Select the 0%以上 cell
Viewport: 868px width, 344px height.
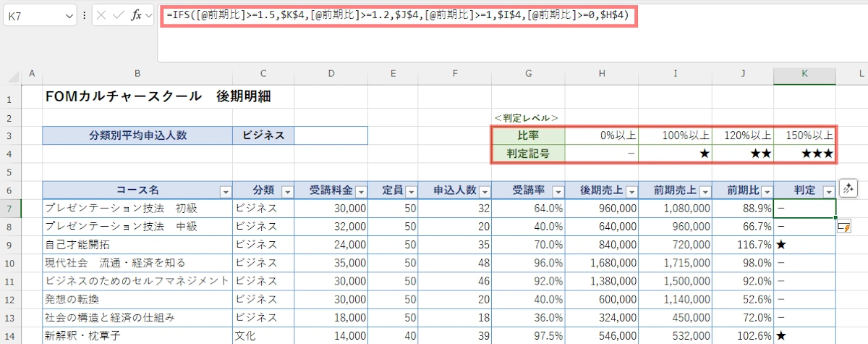point(602,135)
